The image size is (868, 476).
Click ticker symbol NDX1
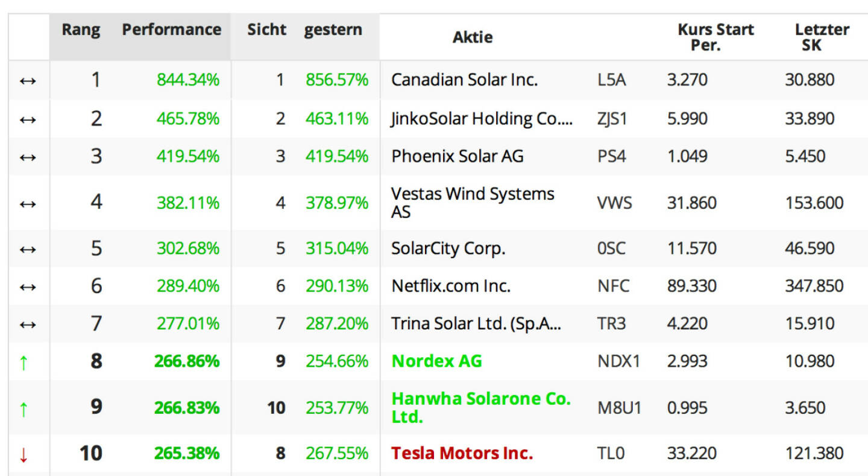pos(618,361)
